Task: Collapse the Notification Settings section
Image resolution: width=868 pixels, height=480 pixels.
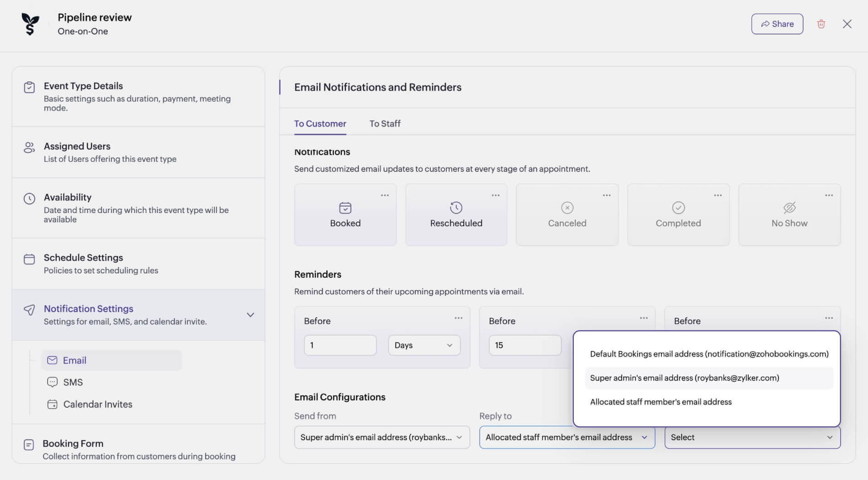Action: pos(250,315)
